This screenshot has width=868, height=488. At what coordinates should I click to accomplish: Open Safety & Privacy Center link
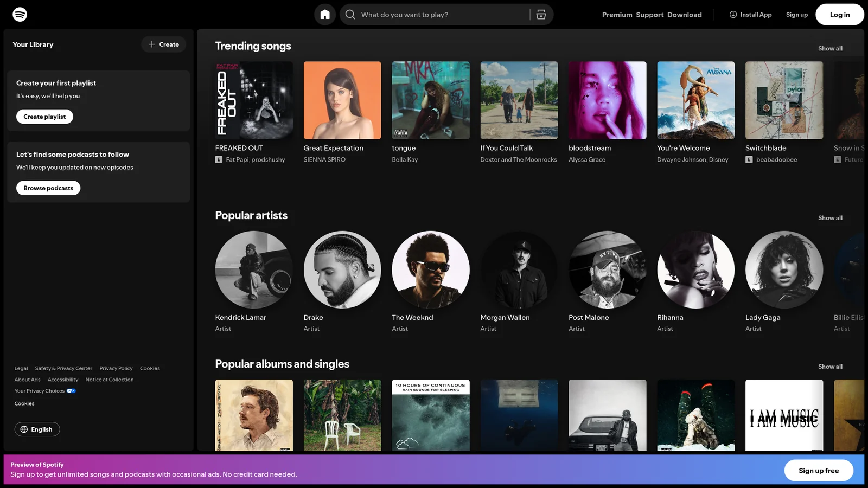pos(63,369)
